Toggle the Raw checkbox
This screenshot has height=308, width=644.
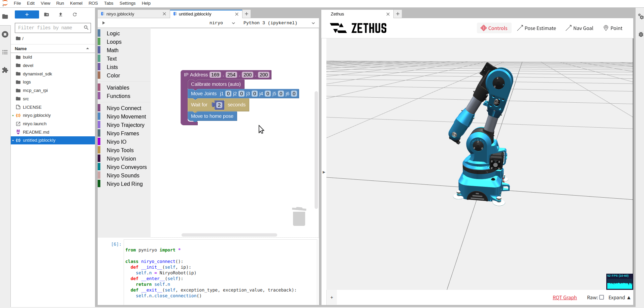click(x=602, y=297)
